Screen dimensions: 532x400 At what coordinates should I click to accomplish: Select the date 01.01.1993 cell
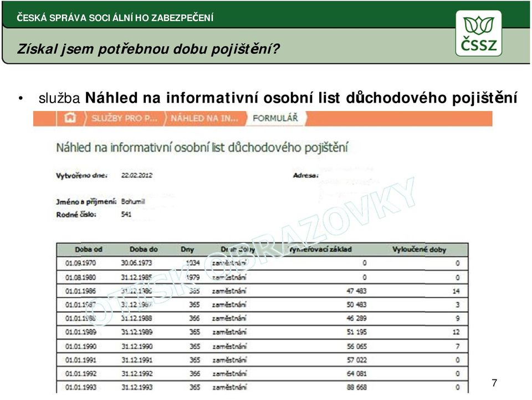point(81,387)
